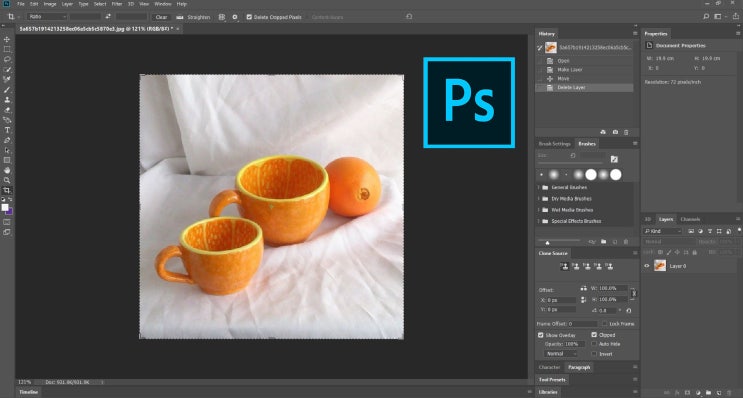
Task: Click the brush thumbnail size slider
Action: click(559, 242)
